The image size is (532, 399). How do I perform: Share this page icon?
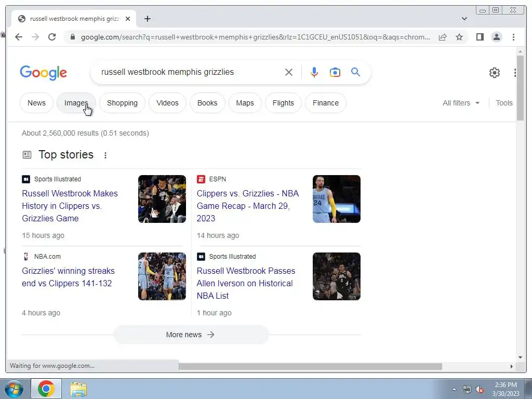443,37
